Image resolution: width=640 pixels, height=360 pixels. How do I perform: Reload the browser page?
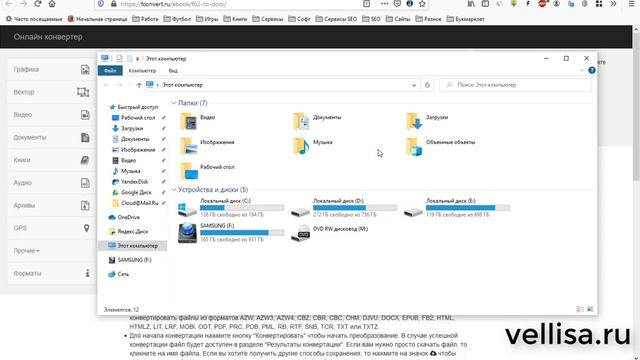(38, 4)
